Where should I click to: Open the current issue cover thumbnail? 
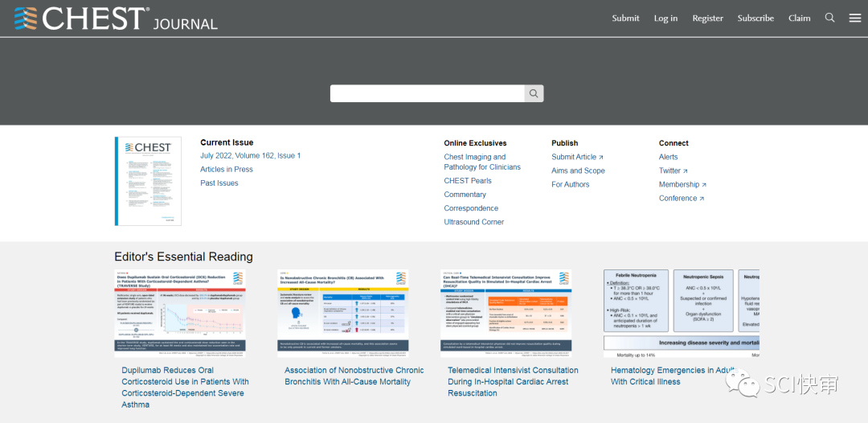point(148,181)
